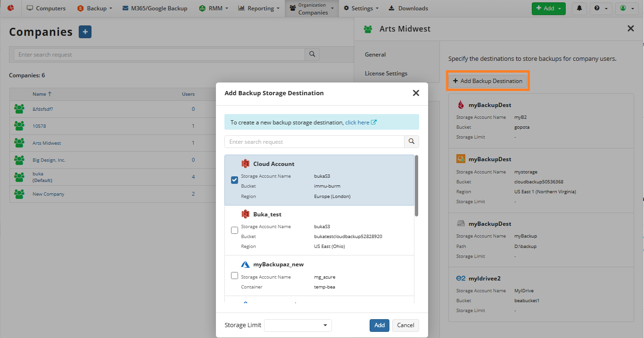This screenshot has width=644, height=338.
Task: Check the Buka_test storage checkbox
Action: pyautogui.click(x=234, y=231)
